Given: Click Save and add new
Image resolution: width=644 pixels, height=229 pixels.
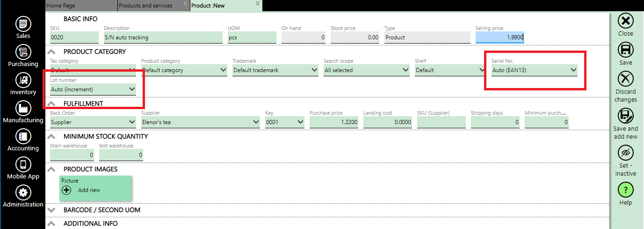Looking at the screenshot, I should pos(625,116).
